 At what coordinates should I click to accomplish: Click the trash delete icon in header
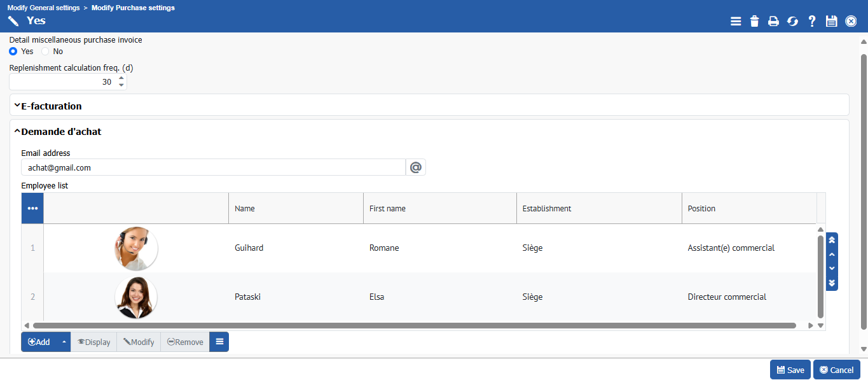pos(754,22)
